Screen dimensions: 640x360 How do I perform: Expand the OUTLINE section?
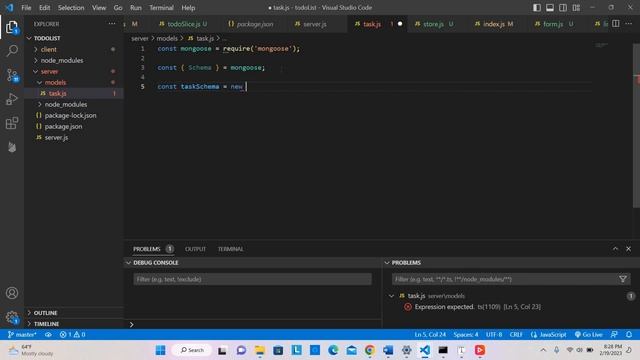[29, 313]
